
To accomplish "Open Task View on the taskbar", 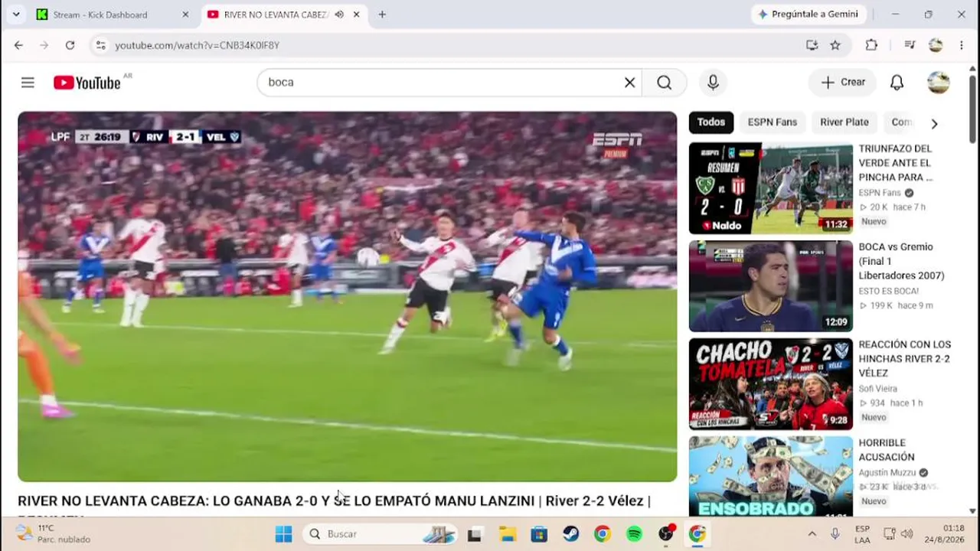I will click(474, 534).
